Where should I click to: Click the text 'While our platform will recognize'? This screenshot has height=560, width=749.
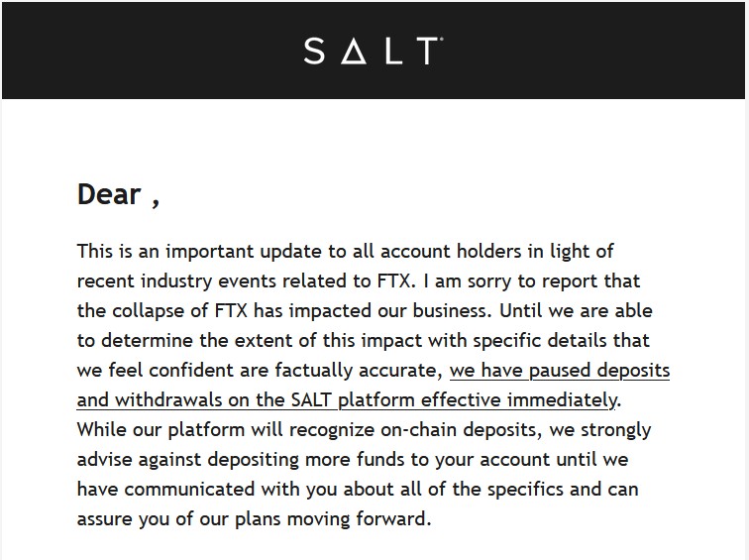226,429
